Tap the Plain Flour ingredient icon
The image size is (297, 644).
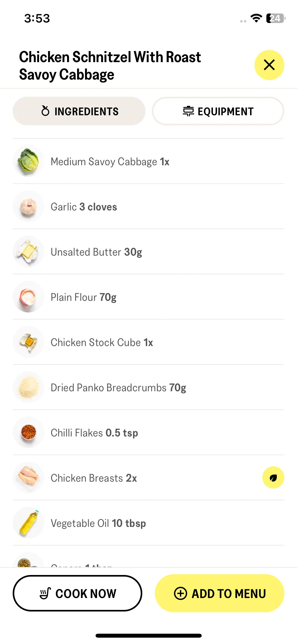coord(29,297)
